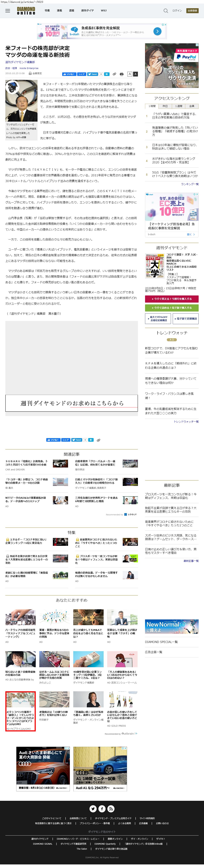Image resolution: width=204 pixels, height=868 pixels.
Task: Click the copy-link icon above 関連記事 heading
Action: click(99, 440)
